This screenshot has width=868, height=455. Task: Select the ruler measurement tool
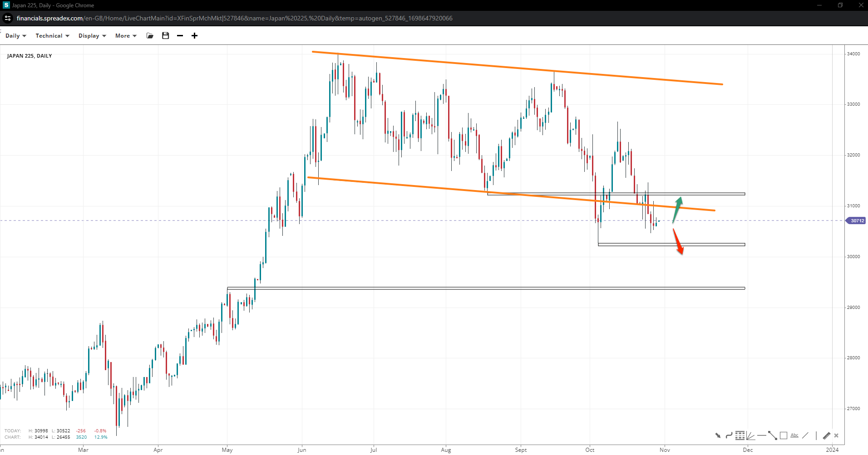click(826, 435)
